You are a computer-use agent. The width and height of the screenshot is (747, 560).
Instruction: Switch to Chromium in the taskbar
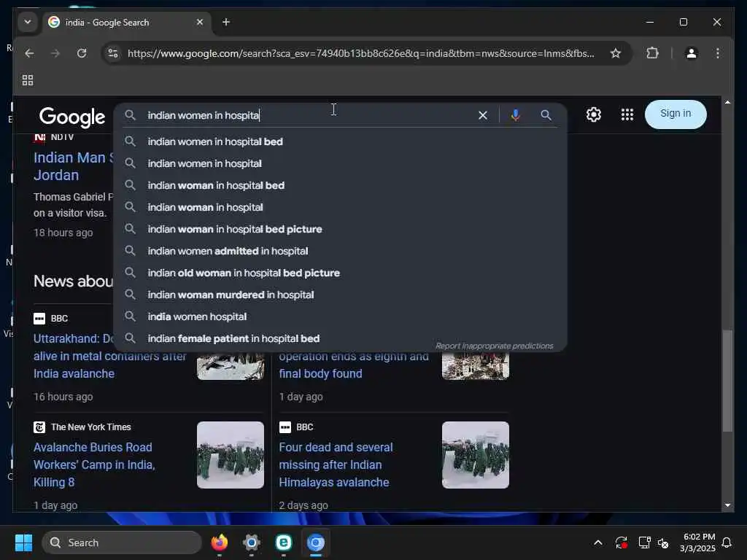click(315, 542)
